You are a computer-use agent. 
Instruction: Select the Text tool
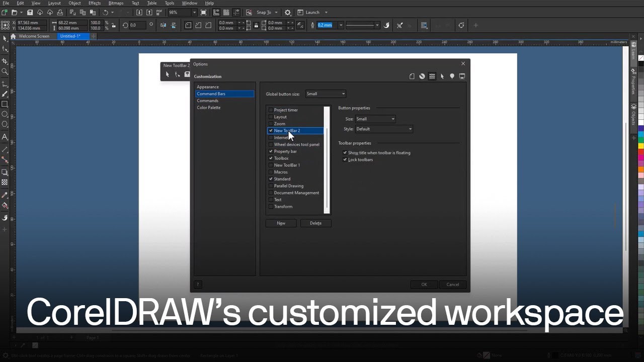click(x=5, y=137)
